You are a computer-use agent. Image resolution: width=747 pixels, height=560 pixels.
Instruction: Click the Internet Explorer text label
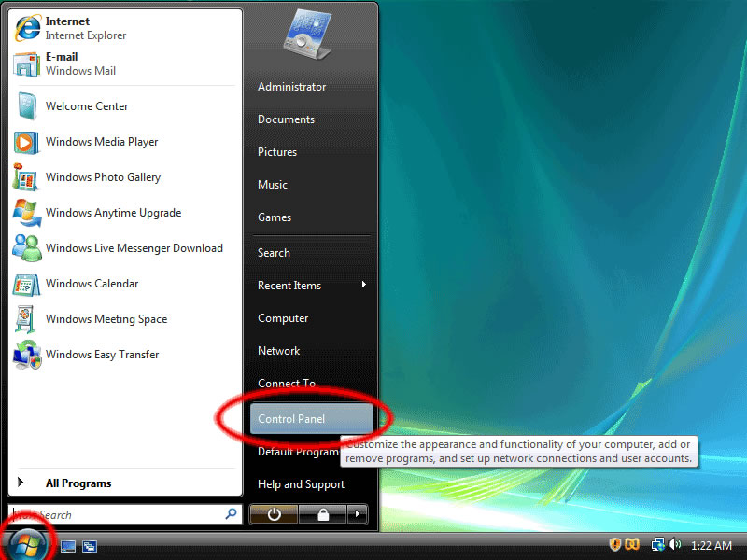click(x=86, y=35)
